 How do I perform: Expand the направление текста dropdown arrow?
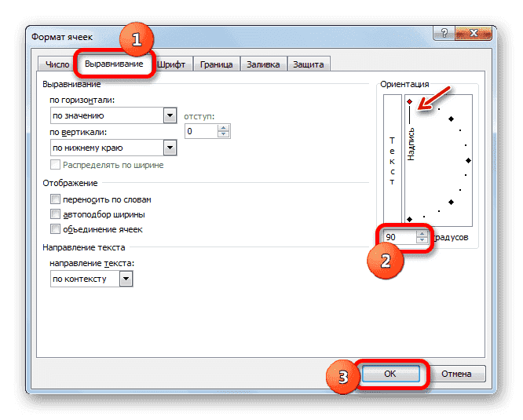point(126,279)
